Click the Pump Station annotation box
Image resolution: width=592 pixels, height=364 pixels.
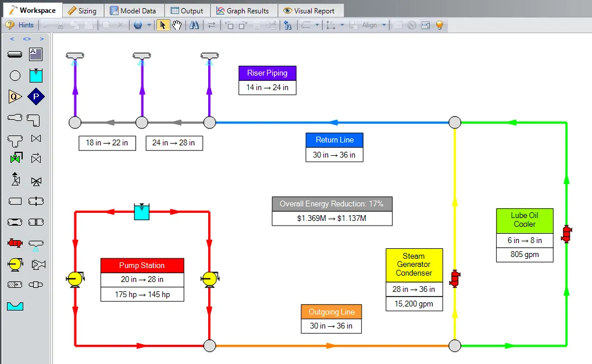(x=142, y=265)
